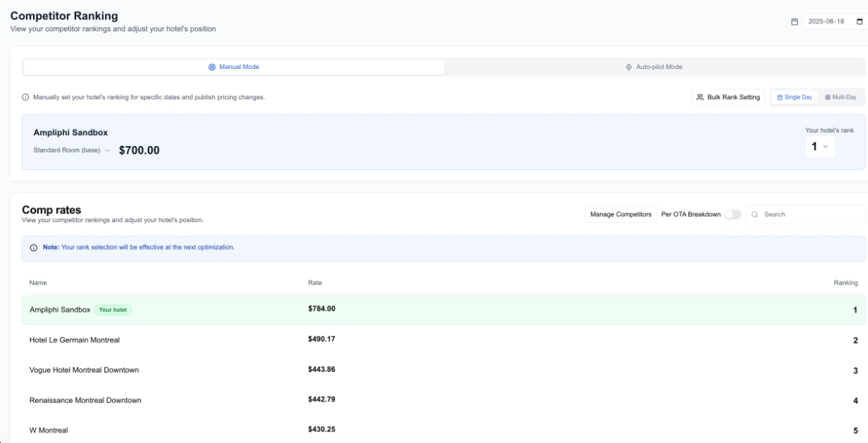The height and width of the screenshot is (443, 868).
Task: Click the calendar icon in Single Day option
Action: click(x=780, y=97)
